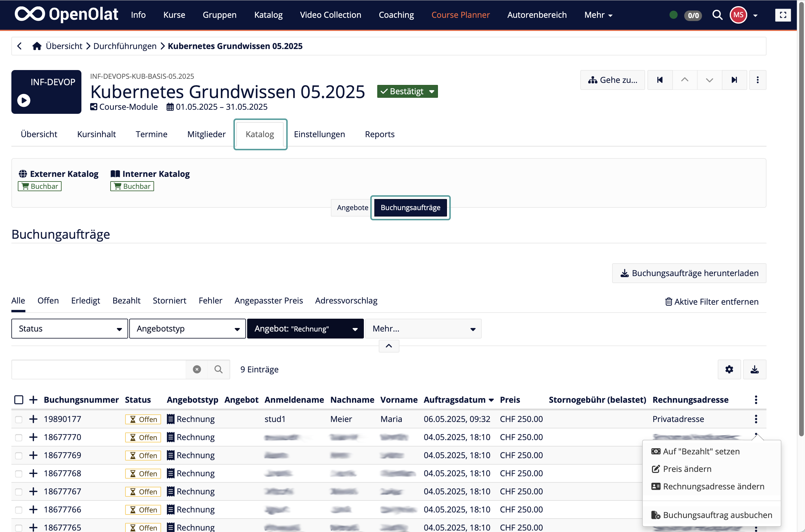
Task: Open table settings with the gear icon
Action: pyautogui.click(x=729, y=369)
